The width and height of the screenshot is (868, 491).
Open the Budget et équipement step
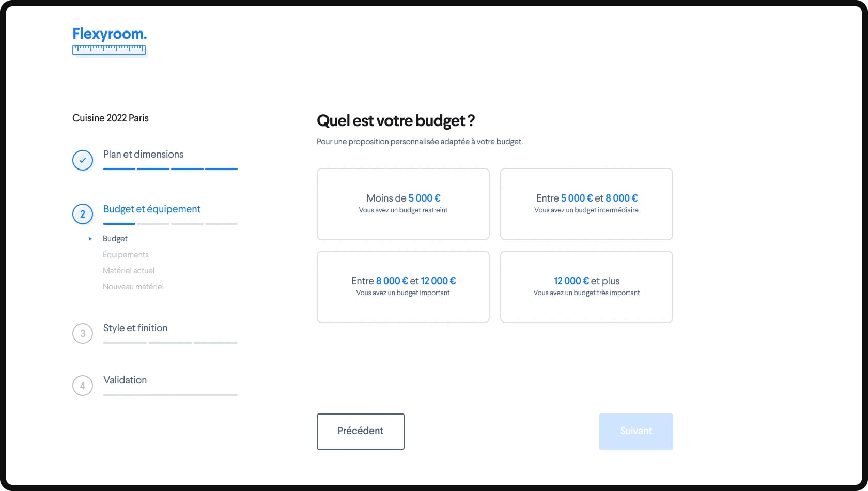pos(152,209)
